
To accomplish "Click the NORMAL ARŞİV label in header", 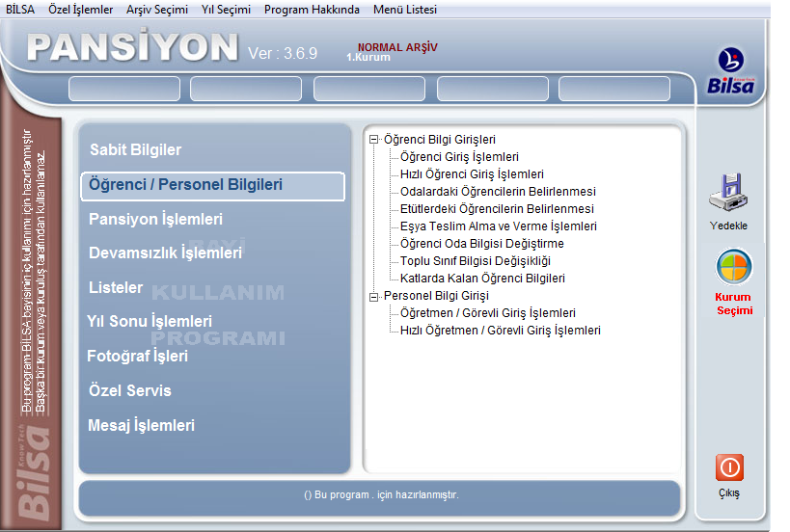I will pos(397,47).
